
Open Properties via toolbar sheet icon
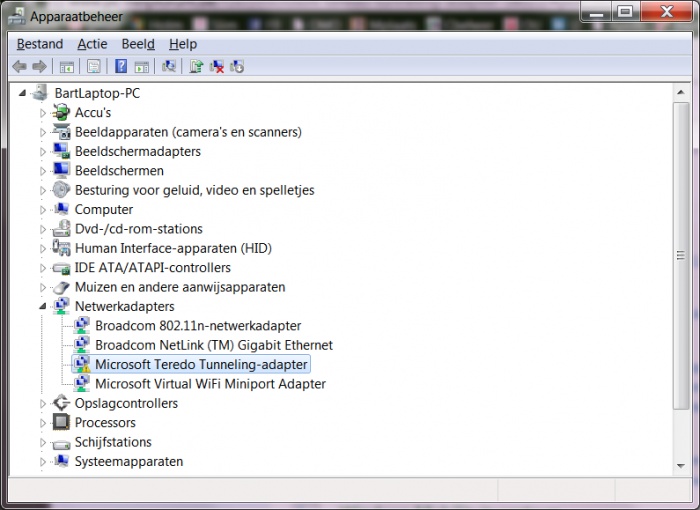coord(93,67)
